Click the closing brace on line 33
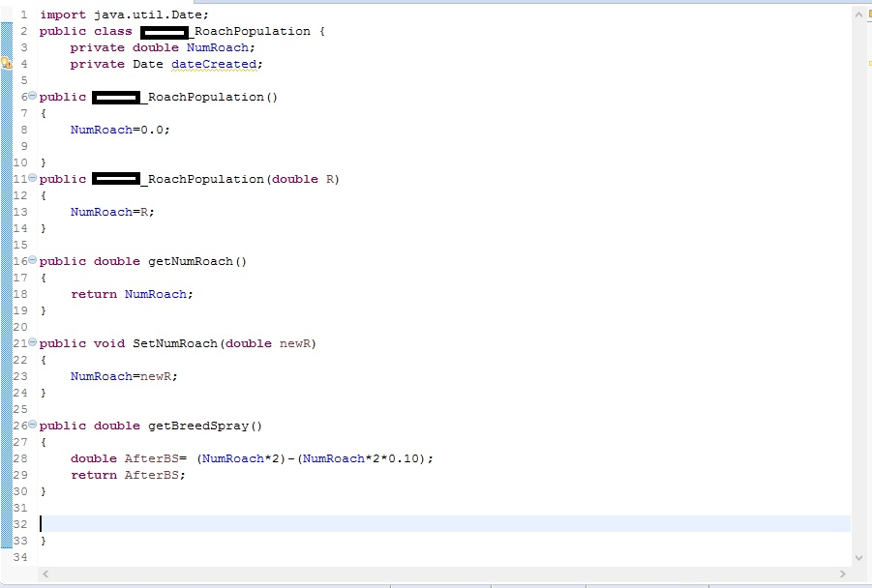The image size is (872, 588). [x=43, y=541]
